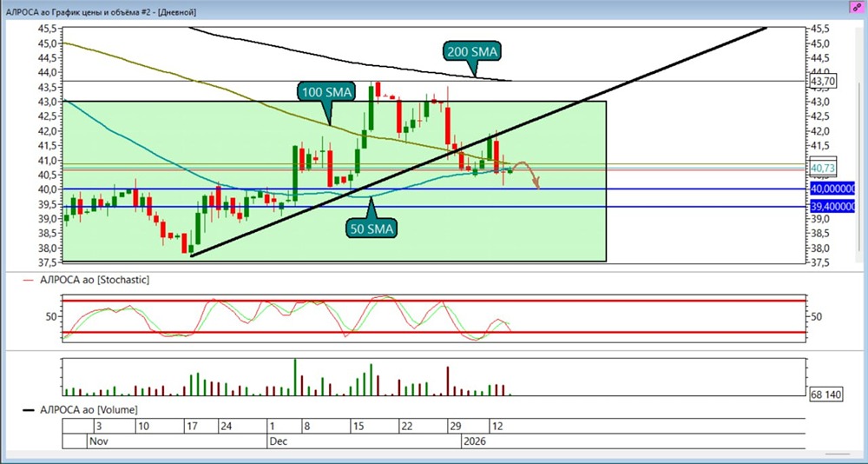Click the blue level label 39,400000

[832, 207]
